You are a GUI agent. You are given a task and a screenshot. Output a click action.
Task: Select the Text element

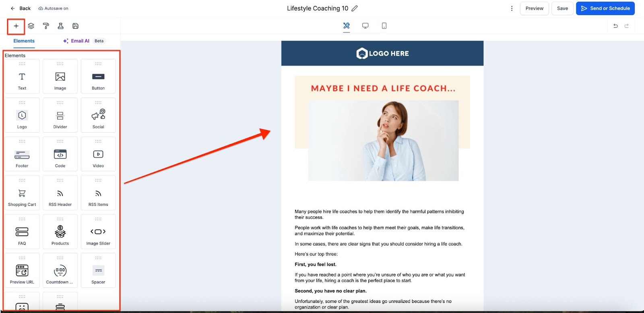22,77
